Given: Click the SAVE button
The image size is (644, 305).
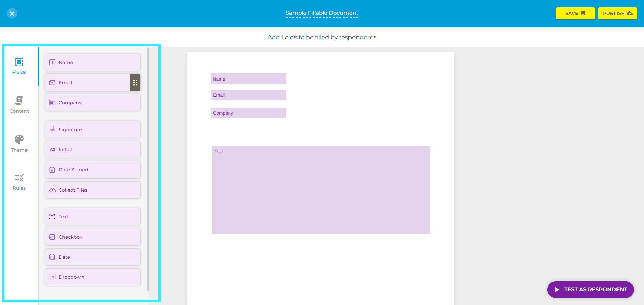Looking at the screenshot, I should point(575,13).
